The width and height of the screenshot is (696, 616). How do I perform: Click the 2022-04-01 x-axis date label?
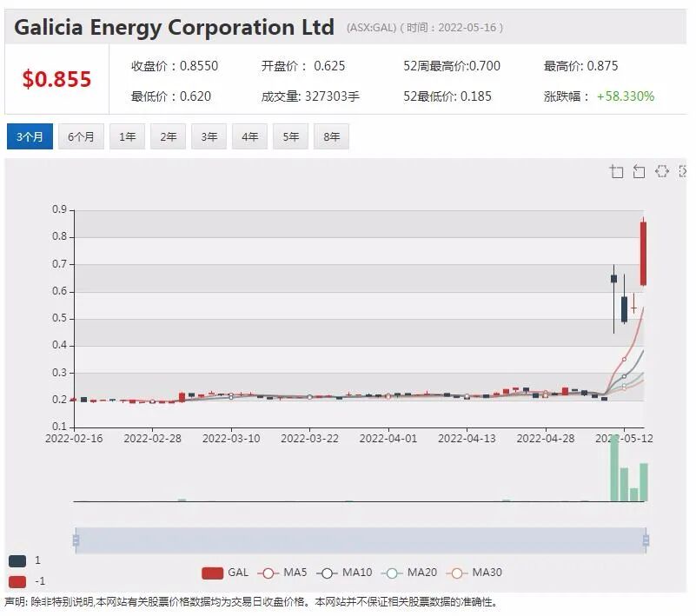388,439
